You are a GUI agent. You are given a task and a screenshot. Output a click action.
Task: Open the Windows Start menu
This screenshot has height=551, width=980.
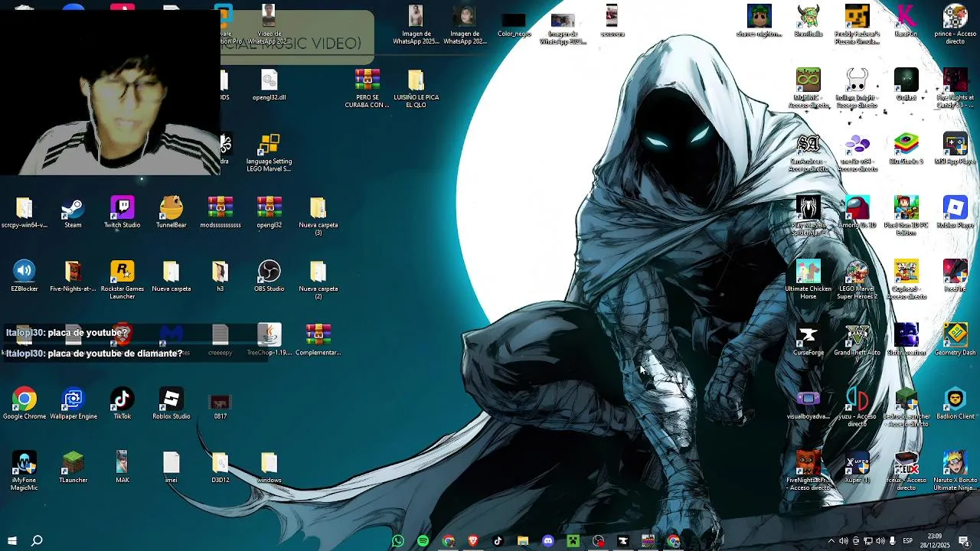pos(12,541)
